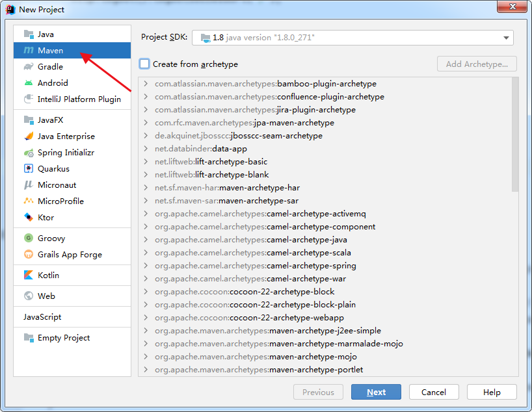Click the Maven 'm' icon
Image resolution: width=532 pixels, height=412 pixels.
29,50
